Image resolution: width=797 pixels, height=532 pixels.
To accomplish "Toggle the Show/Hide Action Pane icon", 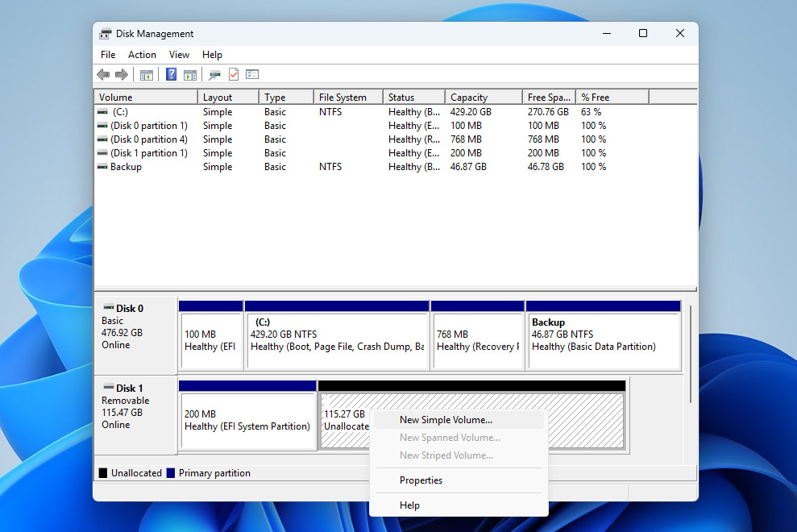I will tap(190, 74).
